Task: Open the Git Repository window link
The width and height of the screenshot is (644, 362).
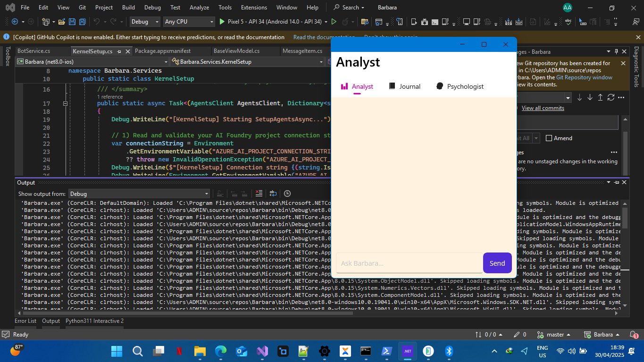Action: pos(584,77)
